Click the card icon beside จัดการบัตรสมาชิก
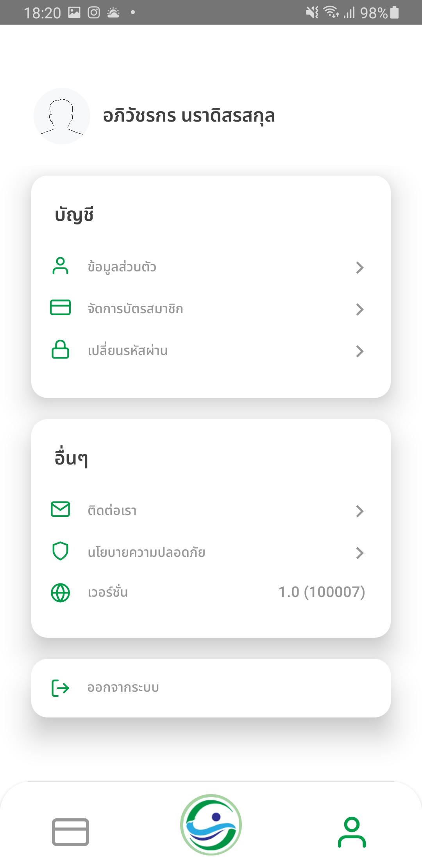 click(x=60, y=308)
